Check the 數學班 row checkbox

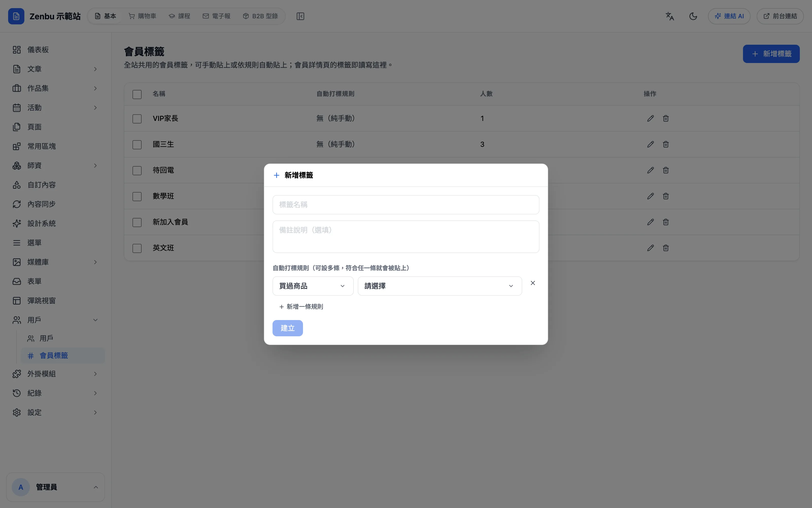[x=137, y=196]
